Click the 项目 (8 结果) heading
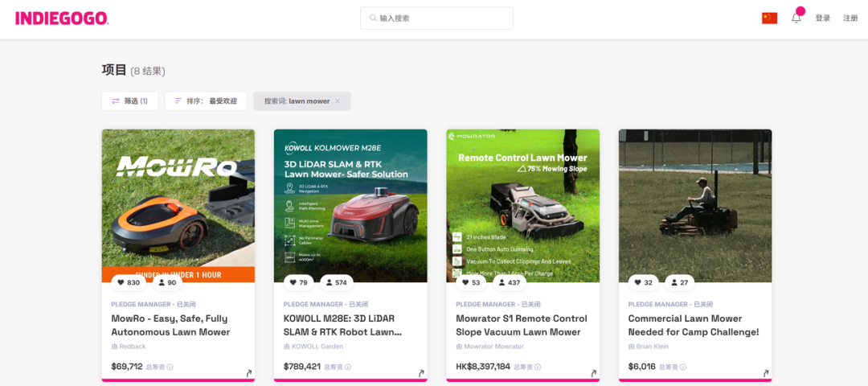This screenshot has height=386, width=868. click(133, 70)
